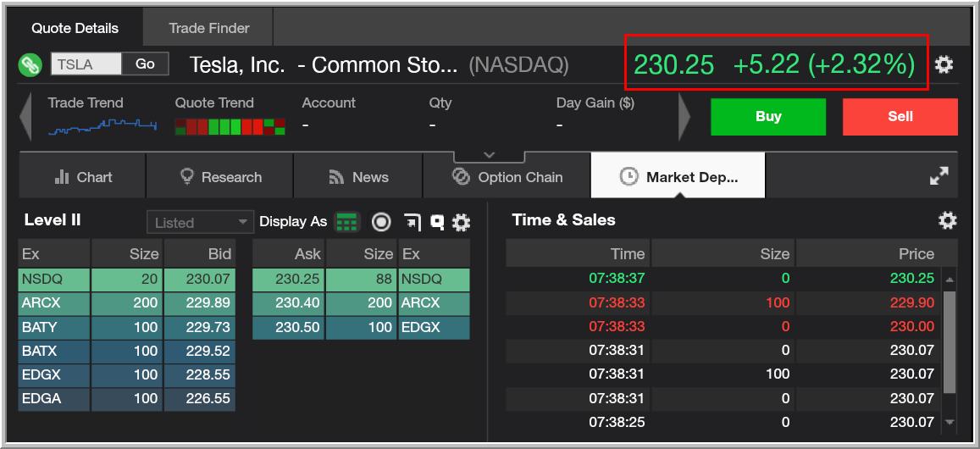Click the Time column header
The width and height of the screenshot is (980, 449).
(x=579, y=253)
